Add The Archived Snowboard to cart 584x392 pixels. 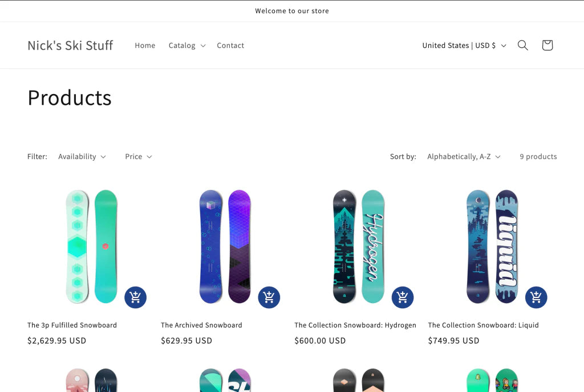[269, 297]
